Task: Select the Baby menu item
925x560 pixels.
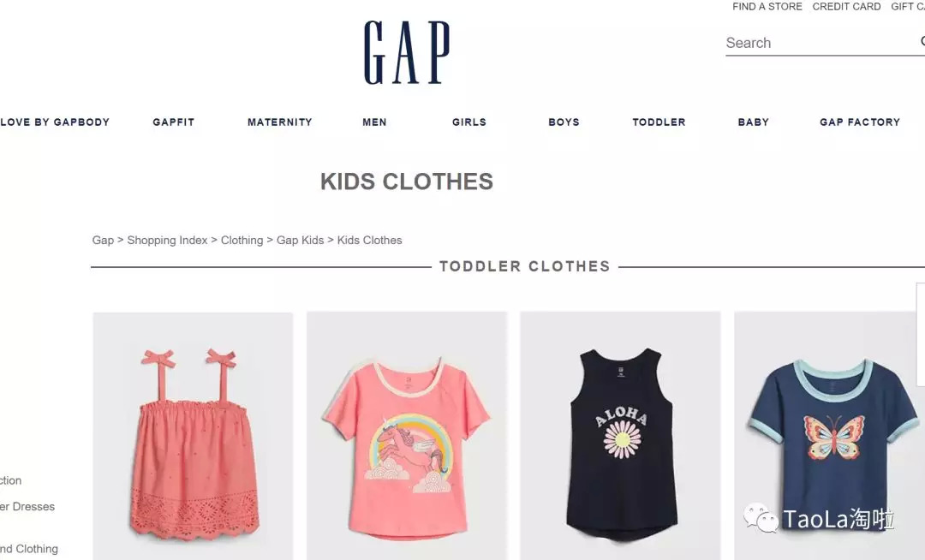Action: point(754,122)
